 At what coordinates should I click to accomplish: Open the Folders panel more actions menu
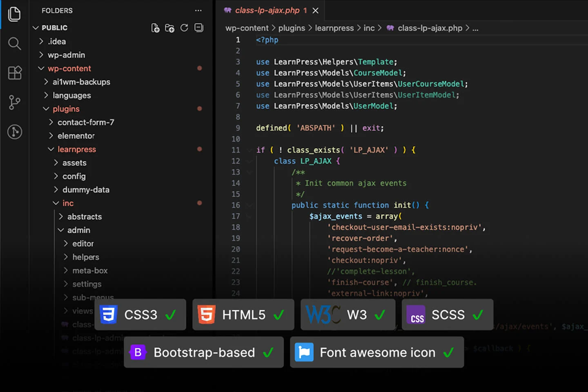click(198, 10)
